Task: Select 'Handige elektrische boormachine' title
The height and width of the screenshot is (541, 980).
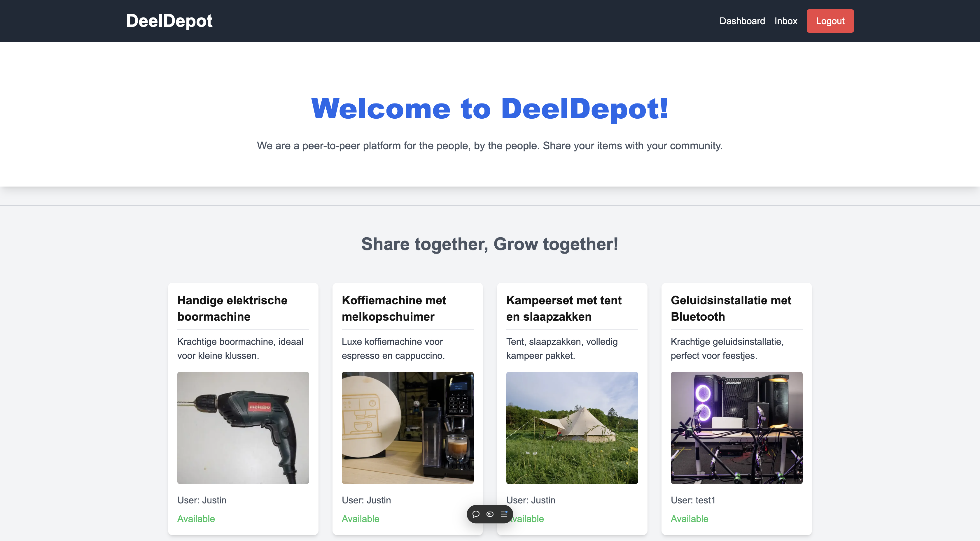Action: point(232,308)
